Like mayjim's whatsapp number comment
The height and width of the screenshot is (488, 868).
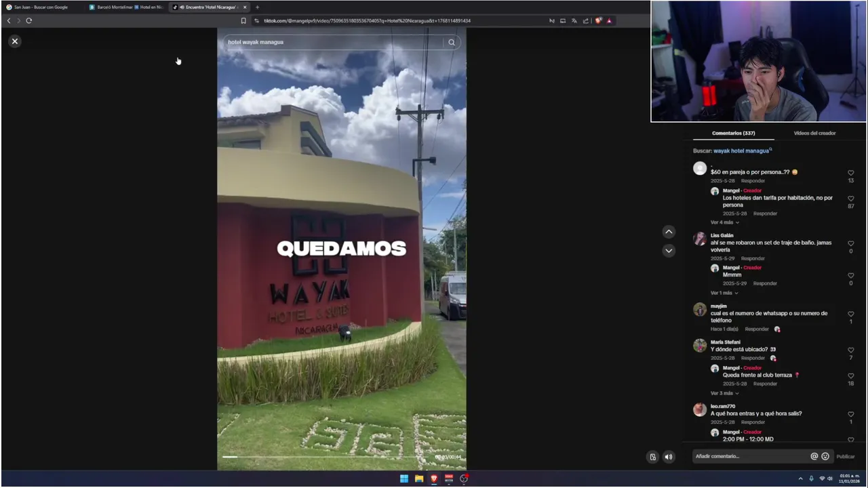pos(851,314)
